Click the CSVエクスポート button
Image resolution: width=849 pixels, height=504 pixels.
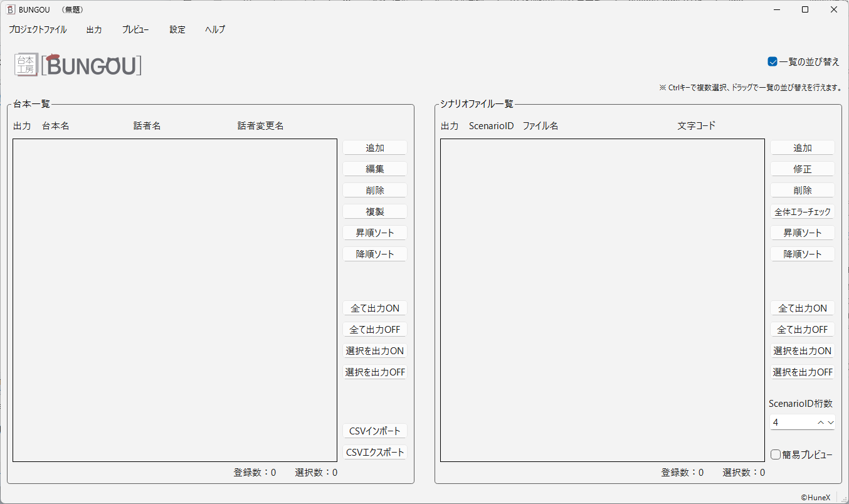[374, 452]
